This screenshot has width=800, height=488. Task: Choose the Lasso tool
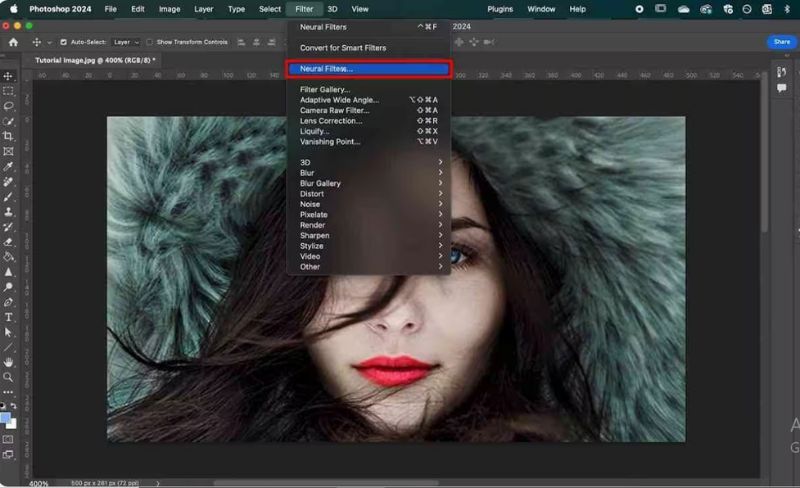(x=8, y=105)
